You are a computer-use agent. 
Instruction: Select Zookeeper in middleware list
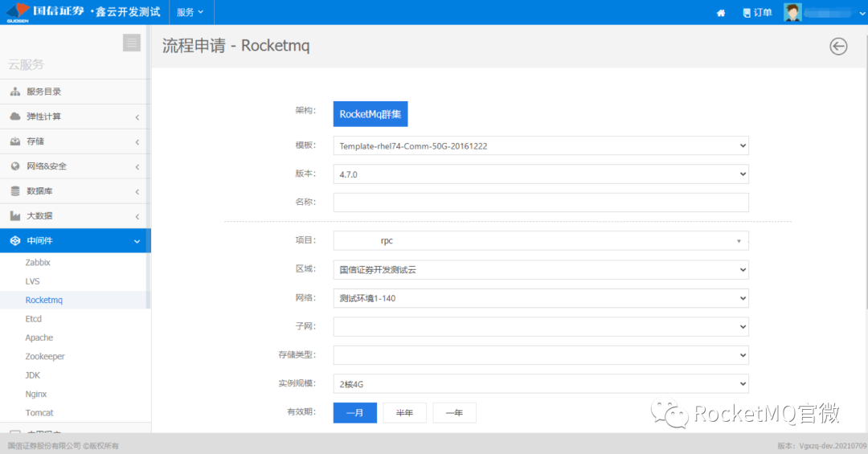(x=45, y=357)
